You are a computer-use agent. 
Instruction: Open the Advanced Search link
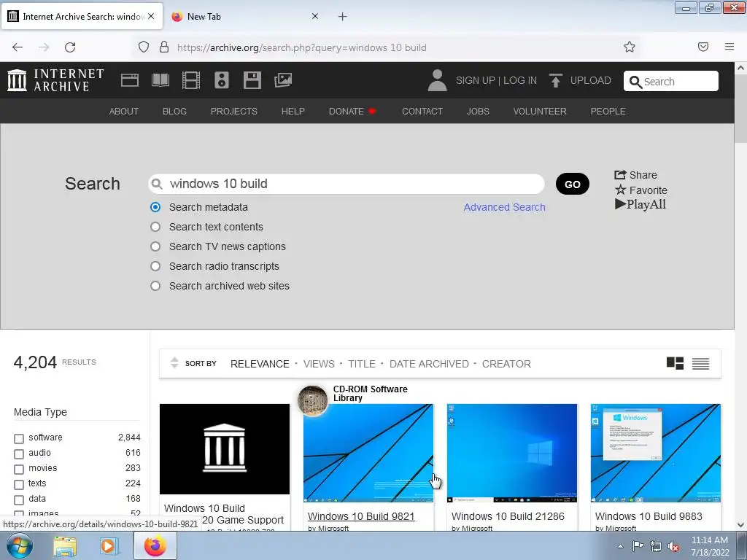pyautogui.click(x=505, y=207)
